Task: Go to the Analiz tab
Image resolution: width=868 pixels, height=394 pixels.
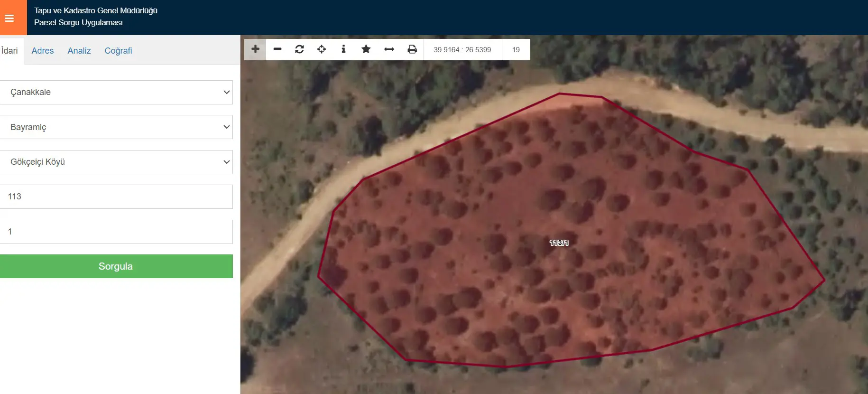Action: [79, 51]
